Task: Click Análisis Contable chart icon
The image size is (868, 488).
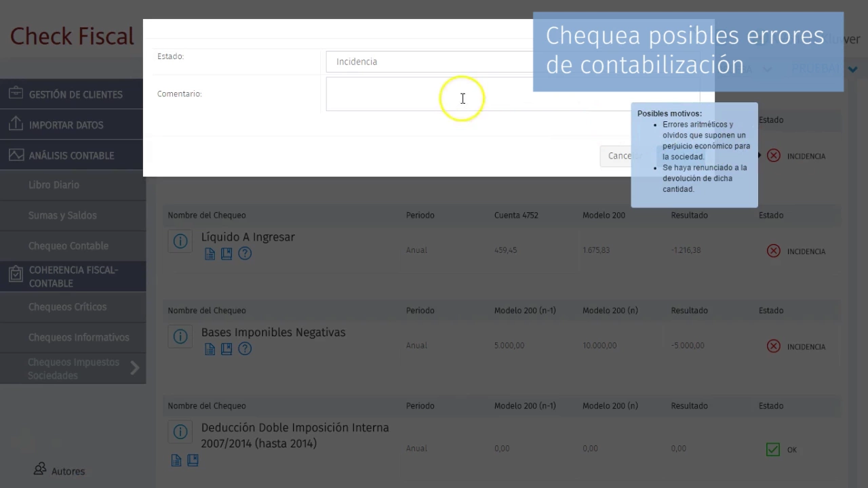Action: pos(16,155)
